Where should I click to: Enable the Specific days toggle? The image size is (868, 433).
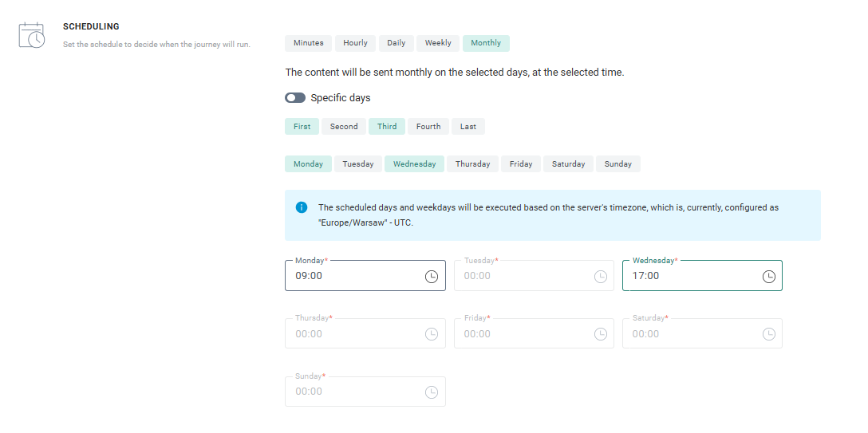[295, 98]
